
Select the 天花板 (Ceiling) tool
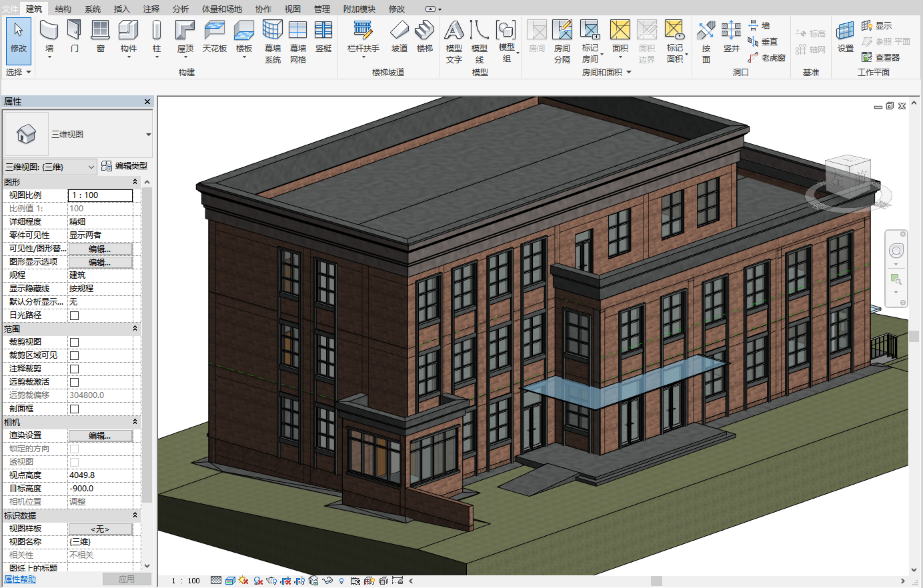click(x=215, y=37)
